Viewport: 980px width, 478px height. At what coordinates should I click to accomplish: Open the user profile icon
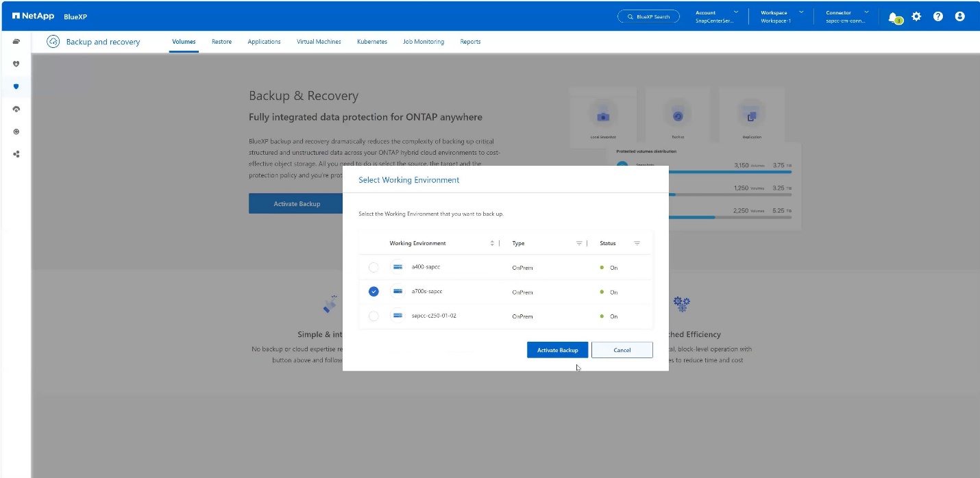tap(959, 16)
